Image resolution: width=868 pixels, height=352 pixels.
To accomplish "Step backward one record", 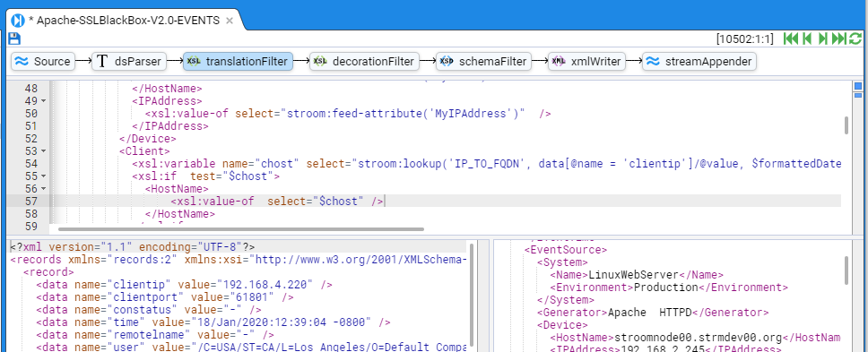I will [x=807, y=39].
